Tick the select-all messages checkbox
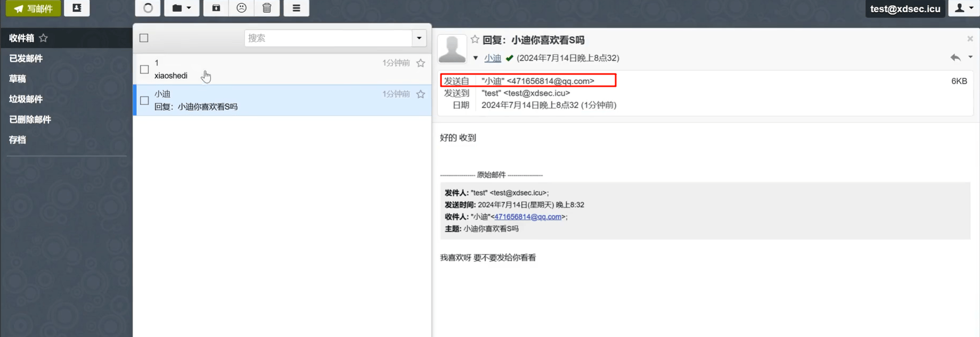The image size is (980, 337). click(x=144, y=38)
